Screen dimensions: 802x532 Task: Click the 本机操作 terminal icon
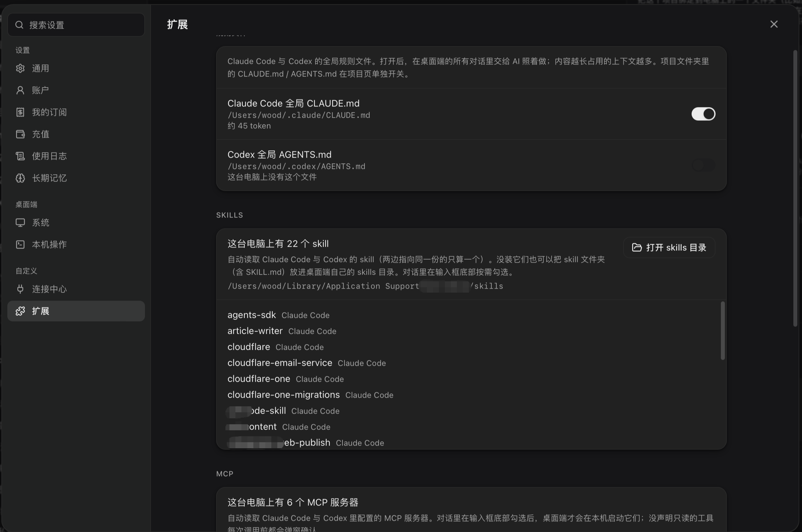20,244
